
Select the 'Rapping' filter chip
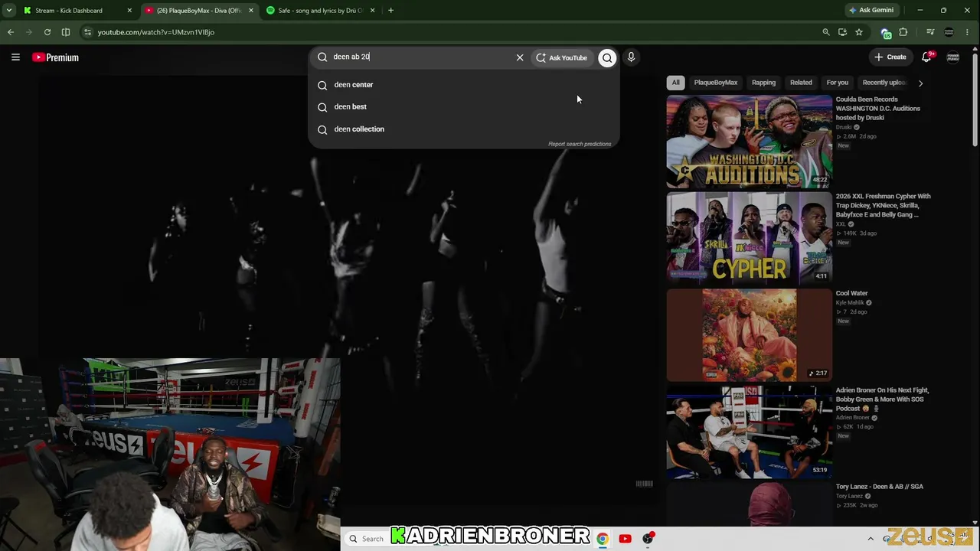pos(763,83)
